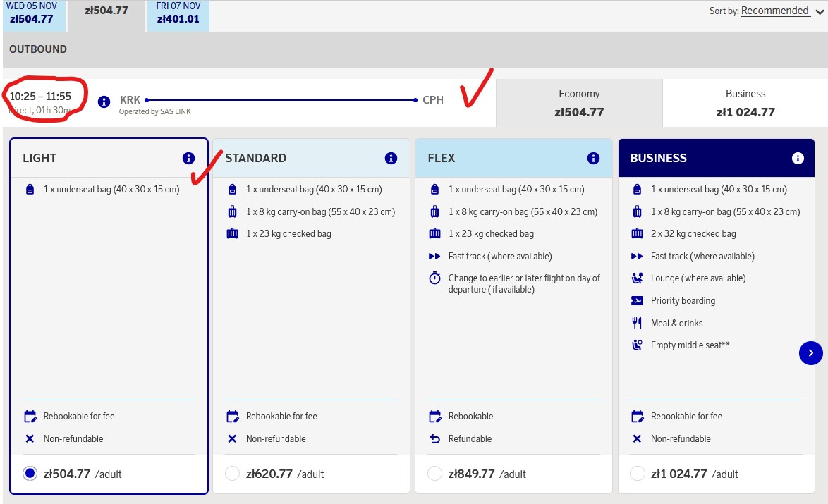Switch to FRI 07 NOV date tab

[178, 15]
